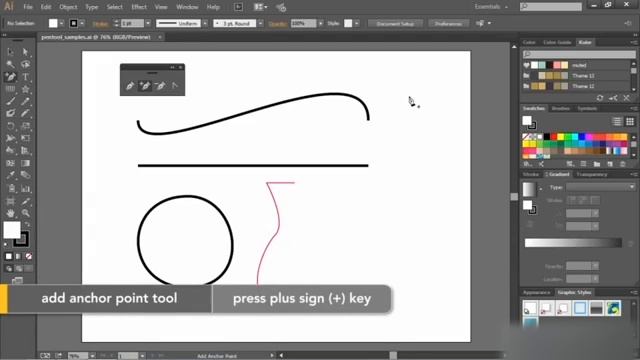Image resolution: width=640 pixels, height=360 pixels.
Task: Choose Delete Anchor Point tool in floating panel
Action: point(160,86)
